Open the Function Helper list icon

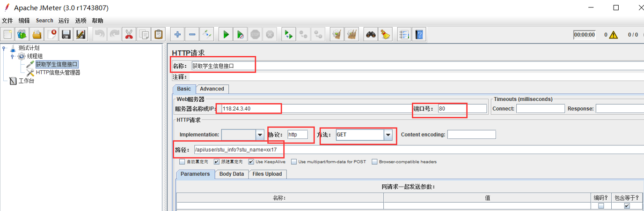click(404, 34)
